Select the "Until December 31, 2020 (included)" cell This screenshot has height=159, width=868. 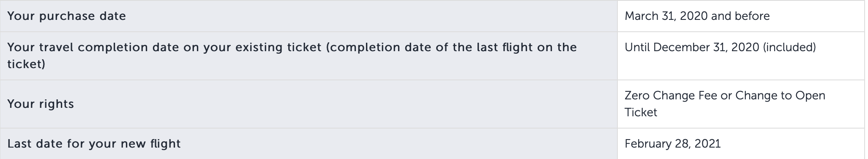pos(741,55)
